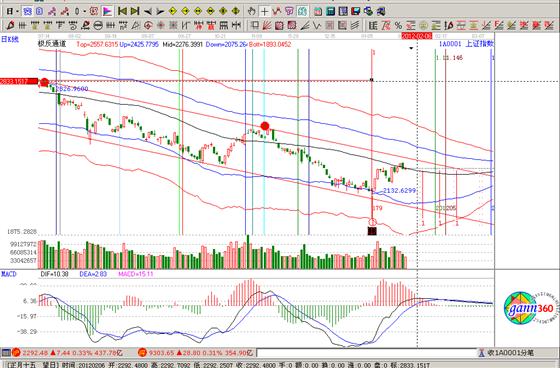Click the red 2012 date marker
Viewport: 560px width, 368px height.
click(417, 36)
